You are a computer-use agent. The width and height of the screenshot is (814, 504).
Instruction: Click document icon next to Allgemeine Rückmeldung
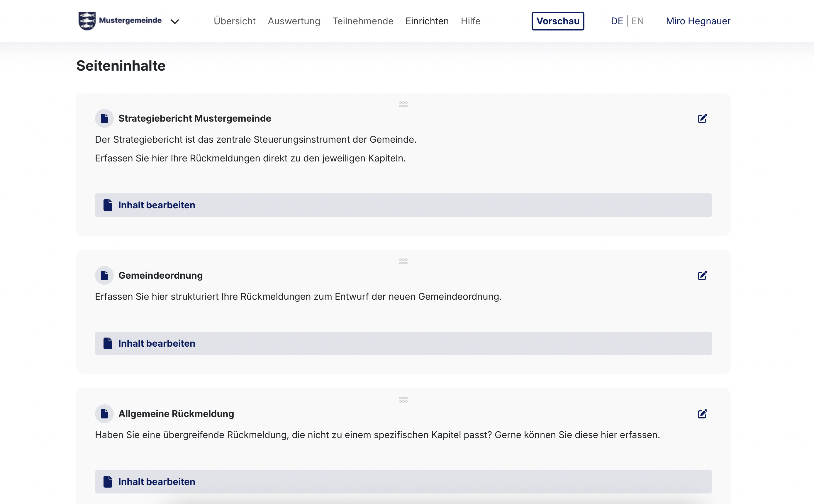coord(104,414)
